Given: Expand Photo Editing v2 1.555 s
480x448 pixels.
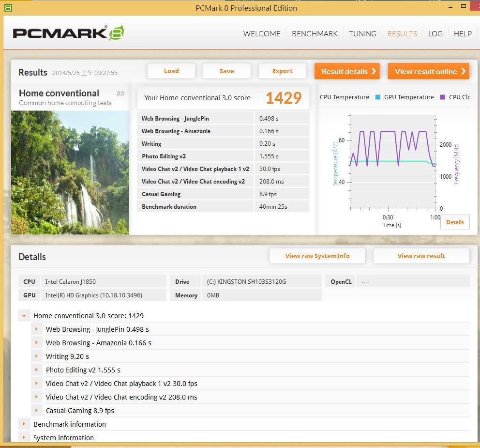Looking at the screenshot, I should pyautogui.click(x=36, y=370).
